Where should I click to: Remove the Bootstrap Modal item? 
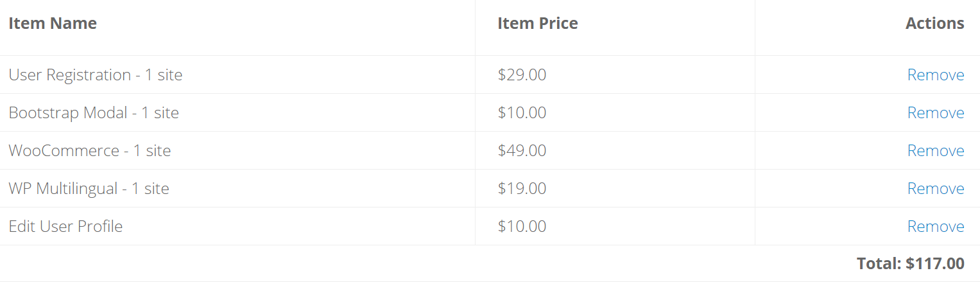click(x=935, y=113)
